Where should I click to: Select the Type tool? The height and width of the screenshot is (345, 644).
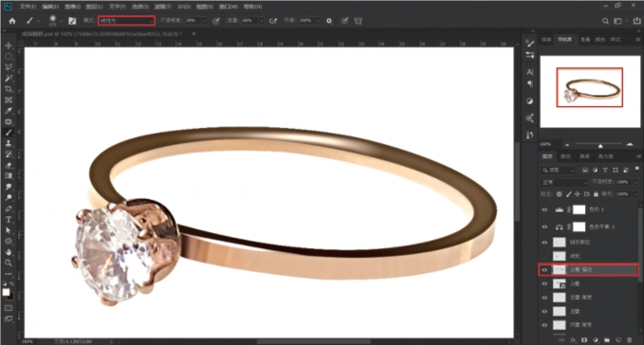click(9, 220)
